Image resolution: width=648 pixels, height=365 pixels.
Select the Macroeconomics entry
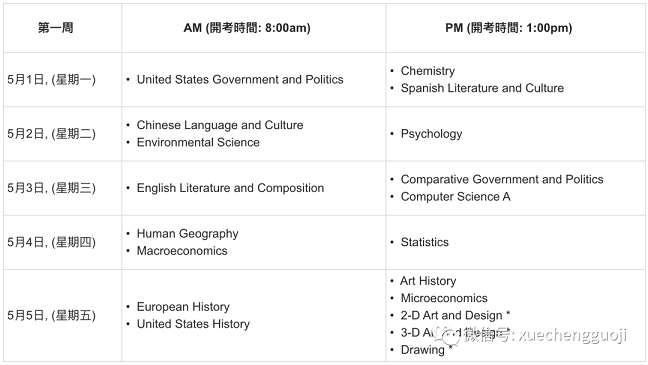[182, 251]
